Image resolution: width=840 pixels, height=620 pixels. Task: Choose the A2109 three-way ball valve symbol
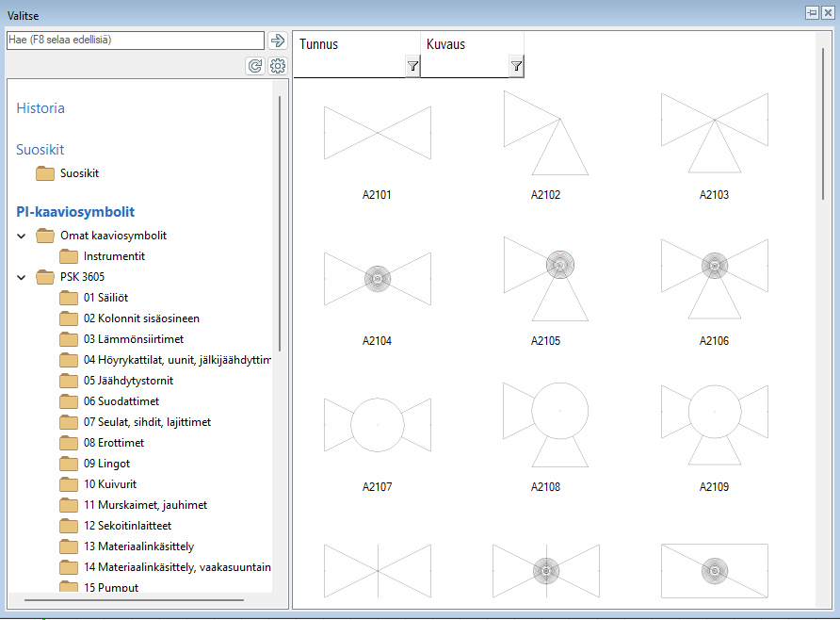[x=714, y=425]
